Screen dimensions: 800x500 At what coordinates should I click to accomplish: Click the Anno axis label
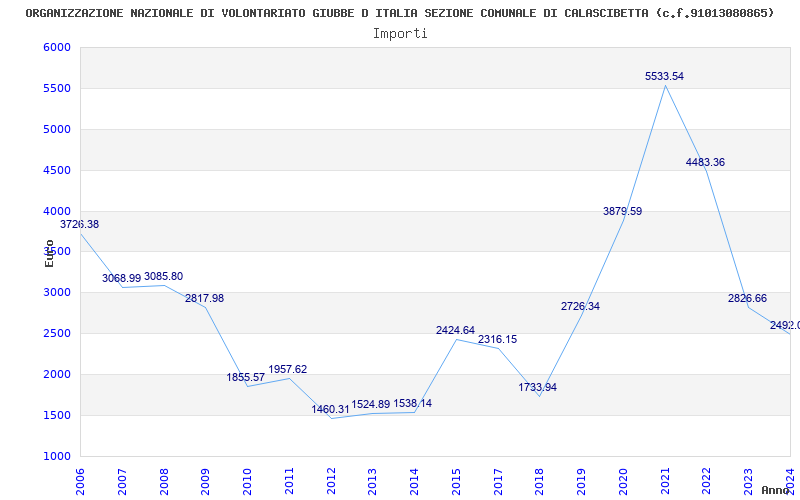click(774, 490)
